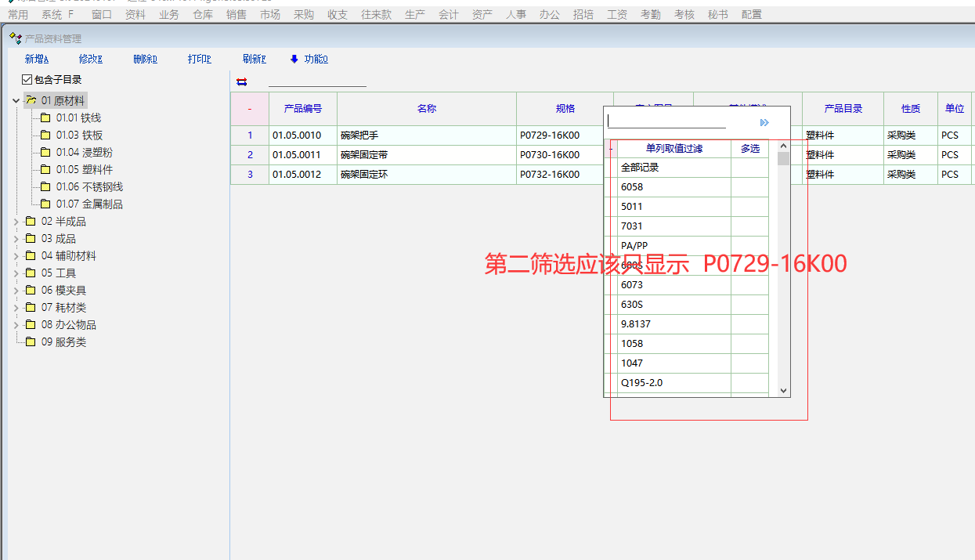Viewport: 975px width, 560px height.
Task: Click the 刷新 button
Action: [x=254, y=59]
